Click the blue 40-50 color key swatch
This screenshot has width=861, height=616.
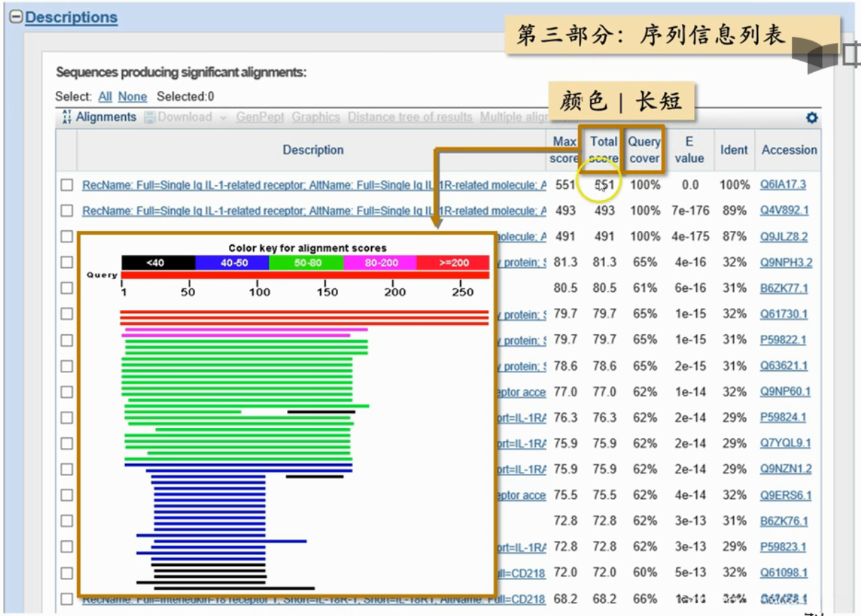point(232,263)
